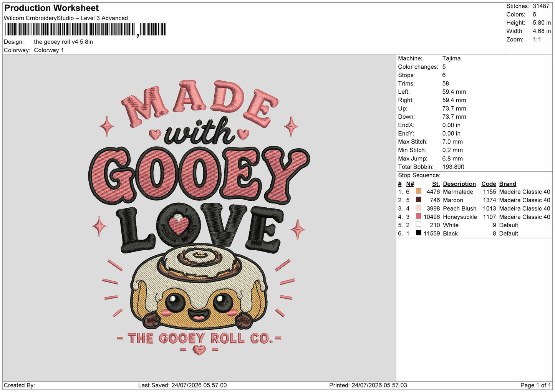Click the 'St.' column header
555x392 pixels.
point(436,184)
